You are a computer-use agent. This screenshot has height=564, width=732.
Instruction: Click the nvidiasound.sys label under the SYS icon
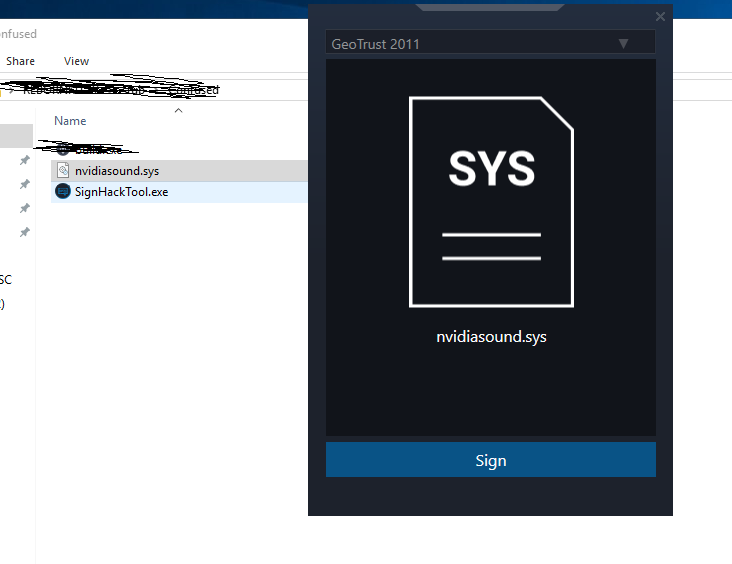(491, 337)
